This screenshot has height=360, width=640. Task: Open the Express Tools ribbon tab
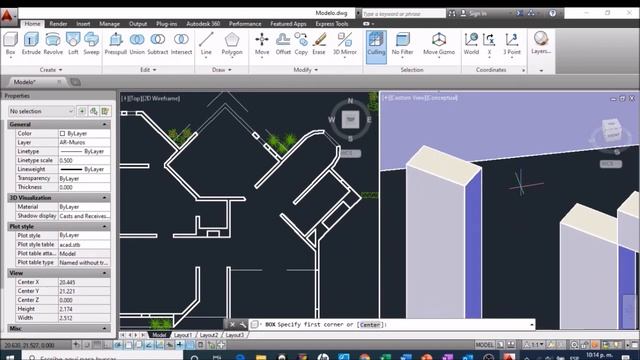332,24
